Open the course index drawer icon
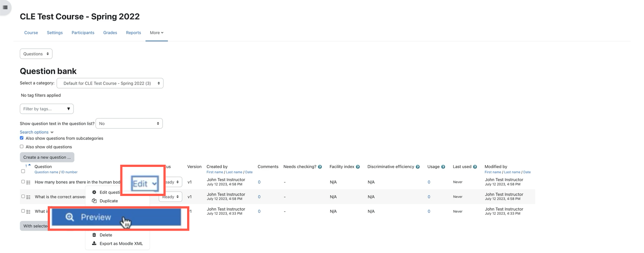Viewport: 644px width, 253px height. click(x=5, y=7)
